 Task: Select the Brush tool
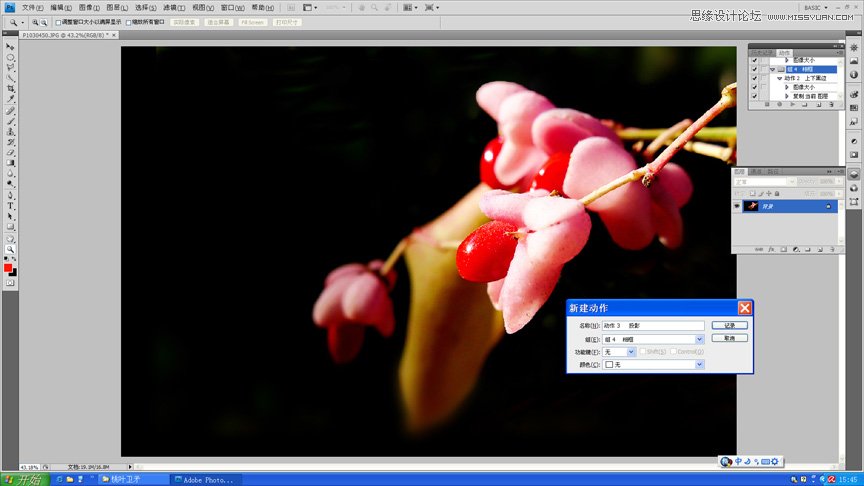point(10,121)
